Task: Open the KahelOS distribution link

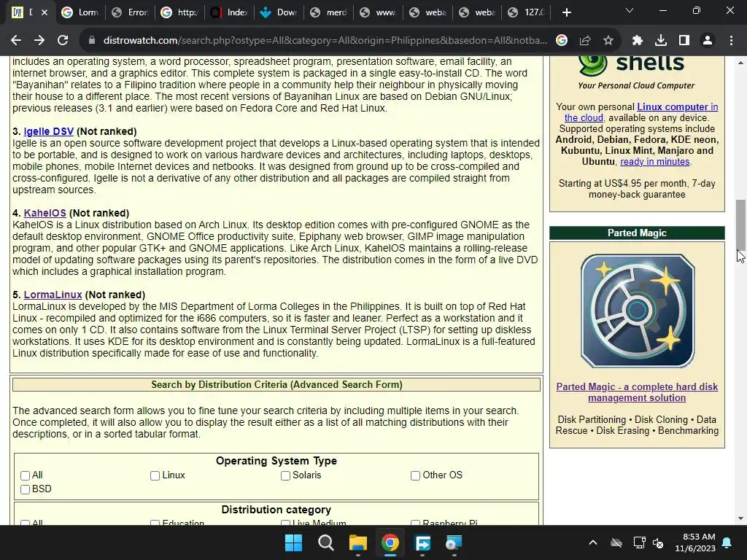Action: pos(44,213)
